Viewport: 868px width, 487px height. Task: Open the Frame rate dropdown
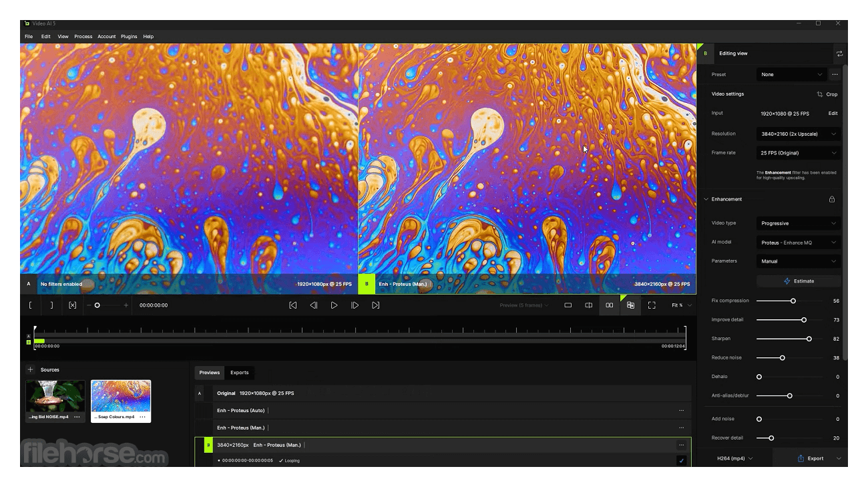pos(799,153)
